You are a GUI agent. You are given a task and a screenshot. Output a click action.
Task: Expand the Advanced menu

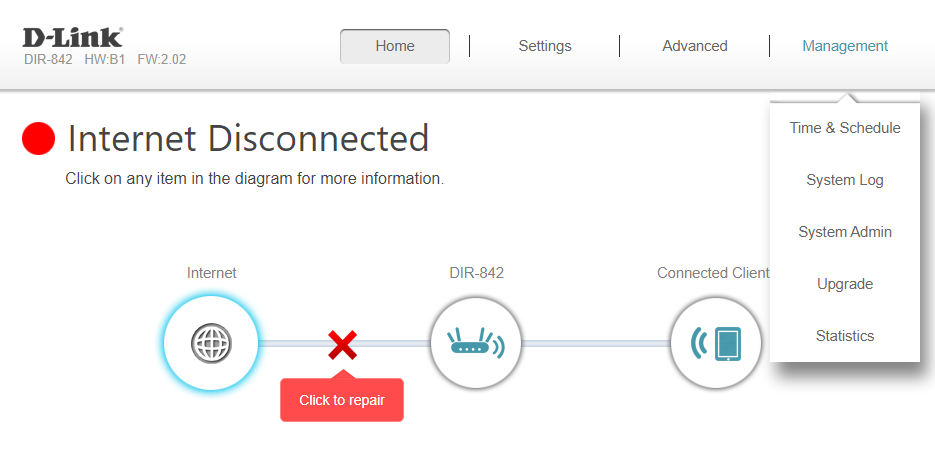pos(695,46)
